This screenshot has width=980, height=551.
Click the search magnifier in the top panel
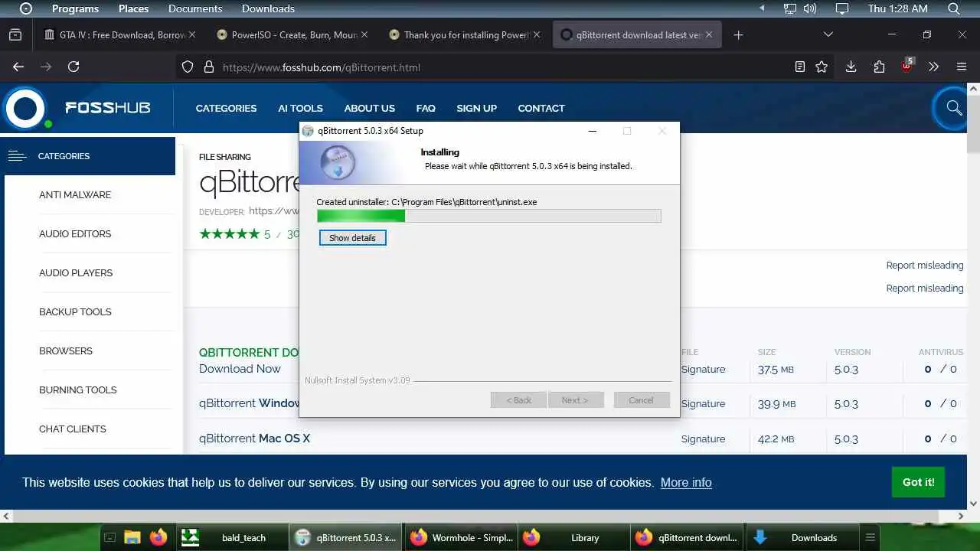954,8
